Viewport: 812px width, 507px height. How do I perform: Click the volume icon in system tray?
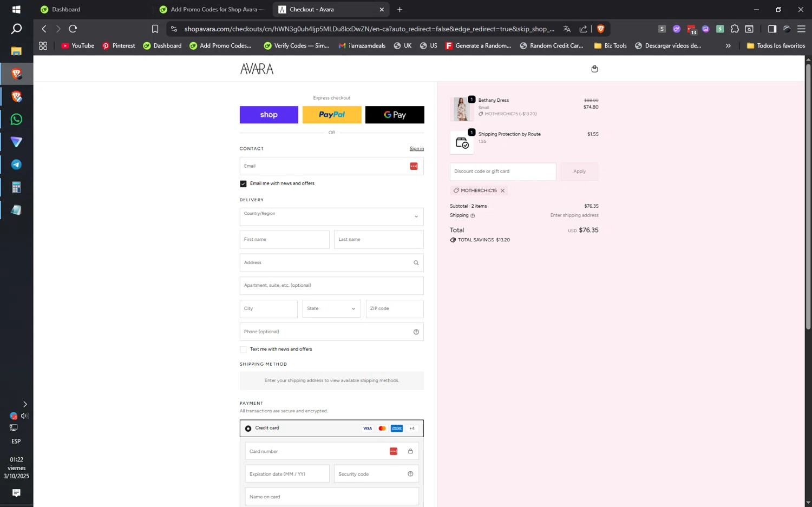coord(24,416)
